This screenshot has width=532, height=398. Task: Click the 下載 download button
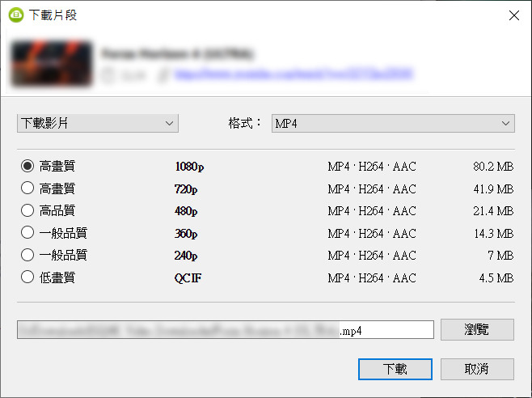point(395,369)
